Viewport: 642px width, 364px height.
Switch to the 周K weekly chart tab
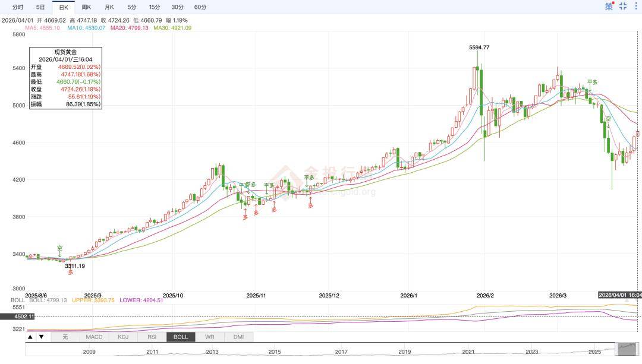click(86, 7)
